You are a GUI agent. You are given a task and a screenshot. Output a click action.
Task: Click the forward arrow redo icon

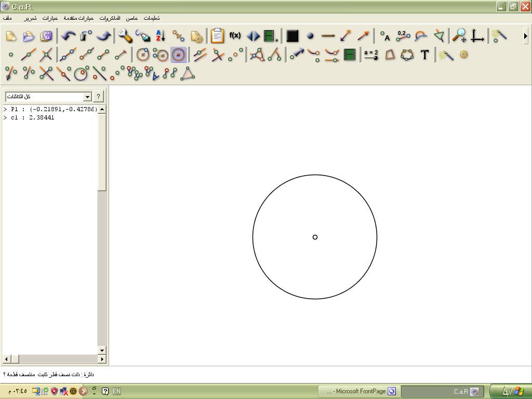103,36
